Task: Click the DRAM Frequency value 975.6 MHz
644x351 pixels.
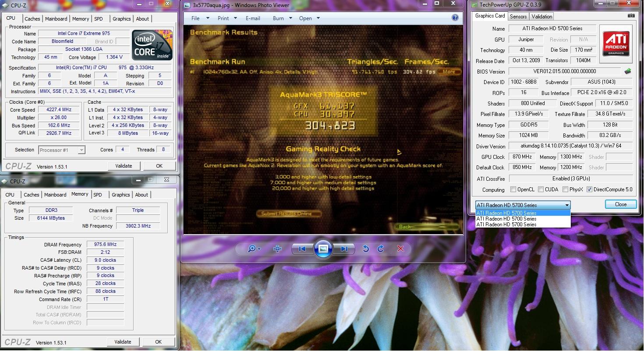Action: click(x=105, y=245)
